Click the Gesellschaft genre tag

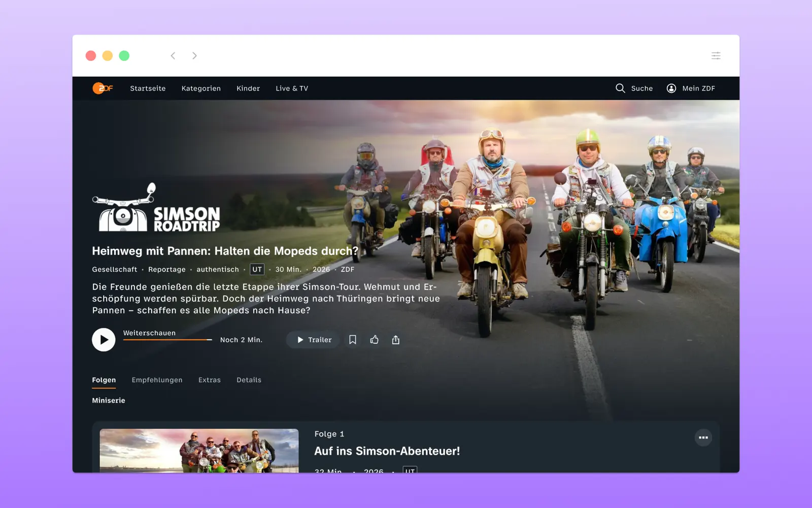pyautogui.click(x=115, y=269)
